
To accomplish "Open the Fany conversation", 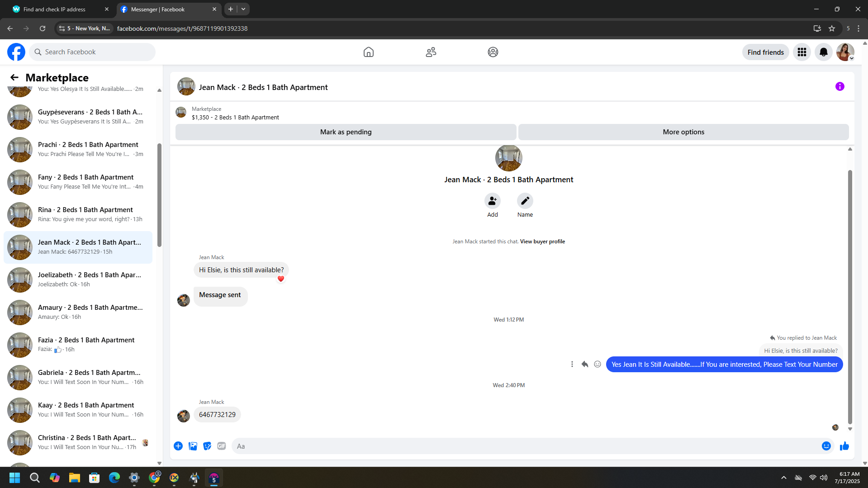I will (78, 182).
